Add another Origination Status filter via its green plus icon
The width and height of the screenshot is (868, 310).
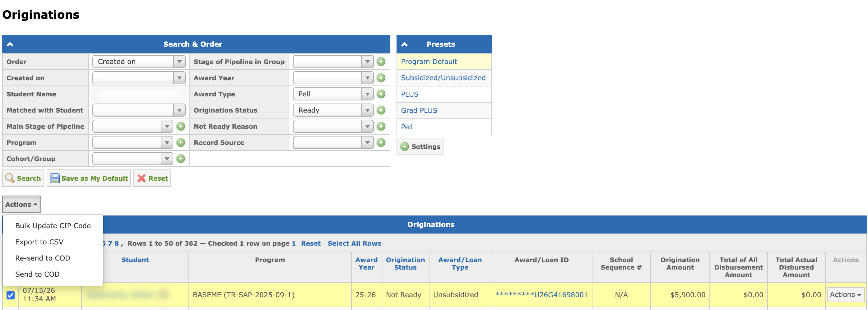pyautogui.click(x=381, y=110)
